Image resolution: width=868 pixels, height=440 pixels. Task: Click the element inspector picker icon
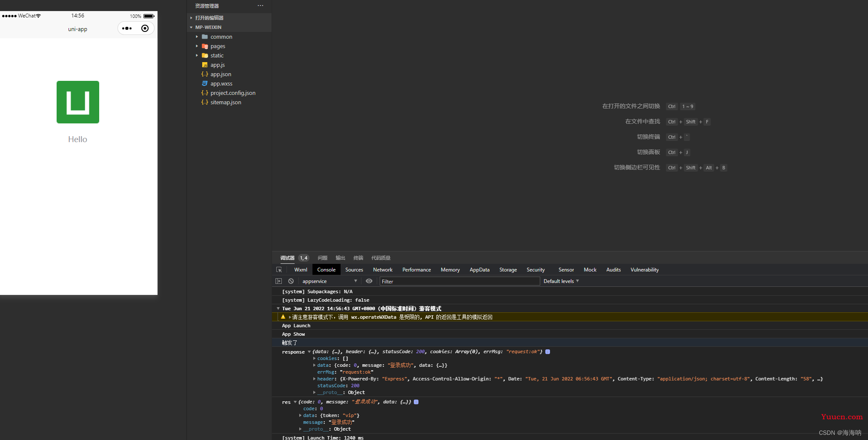pyautogui.click(x=279, y=270)
